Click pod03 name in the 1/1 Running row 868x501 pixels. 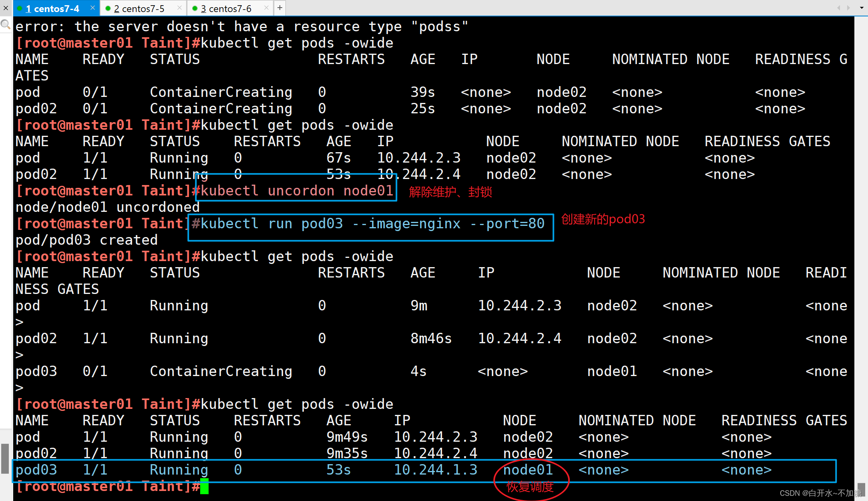click(36, 470)
